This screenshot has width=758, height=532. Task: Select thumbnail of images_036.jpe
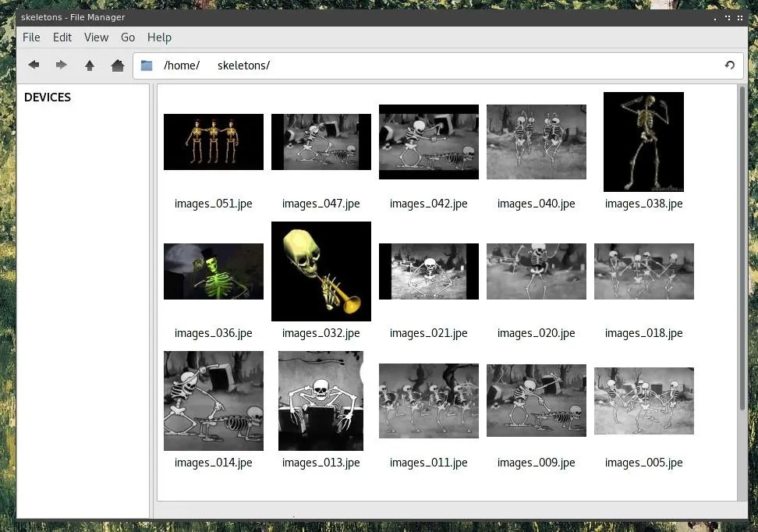click(214, 271)
